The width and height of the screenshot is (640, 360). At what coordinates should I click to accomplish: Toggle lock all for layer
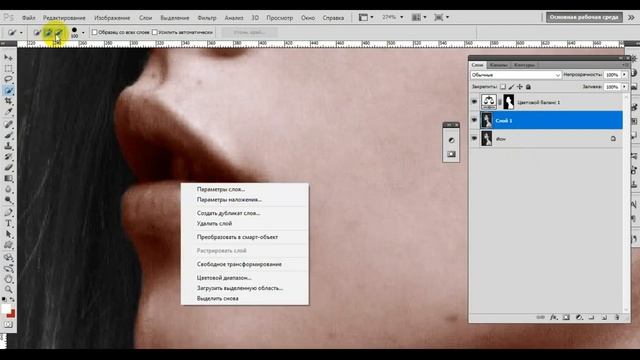[x=528, y=87]
